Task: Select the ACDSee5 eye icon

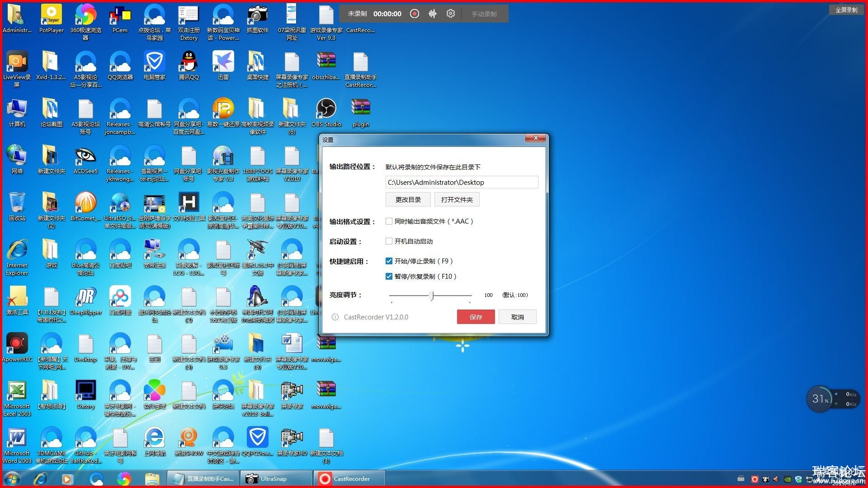Action: [86, 160]
